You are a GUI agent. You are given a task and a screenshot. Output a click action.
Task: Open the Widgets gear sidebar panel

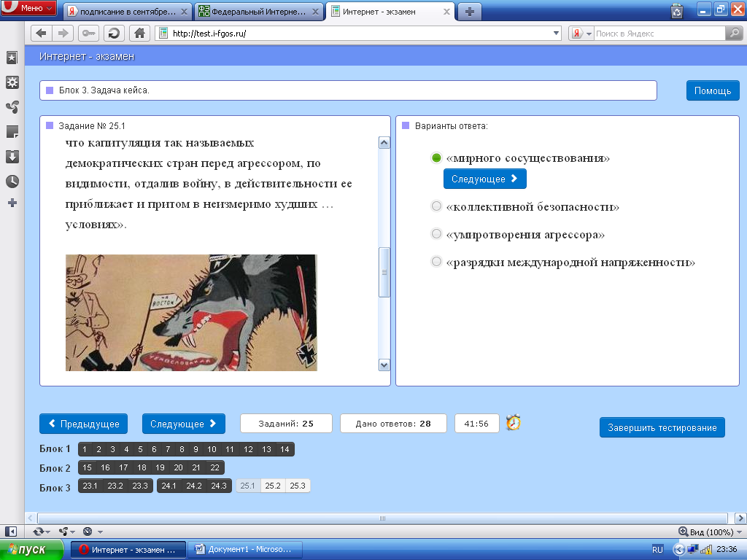[x=12, y=82]
